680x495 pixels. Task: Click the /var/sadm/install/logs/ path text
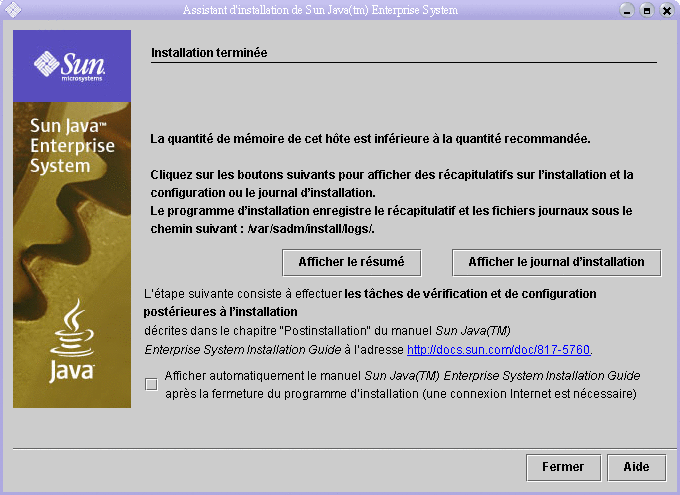[311, 229]
